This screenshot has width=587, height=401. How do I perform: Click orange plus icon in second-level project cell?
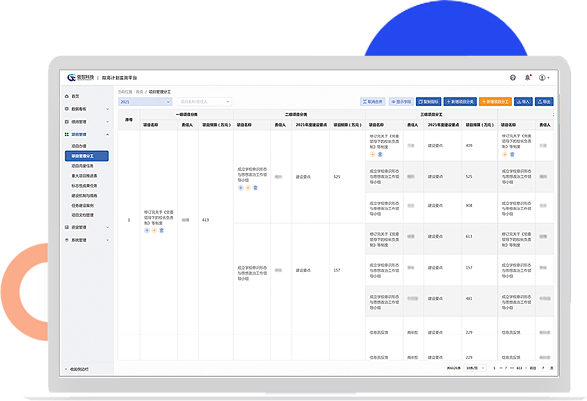click(248, 188)
